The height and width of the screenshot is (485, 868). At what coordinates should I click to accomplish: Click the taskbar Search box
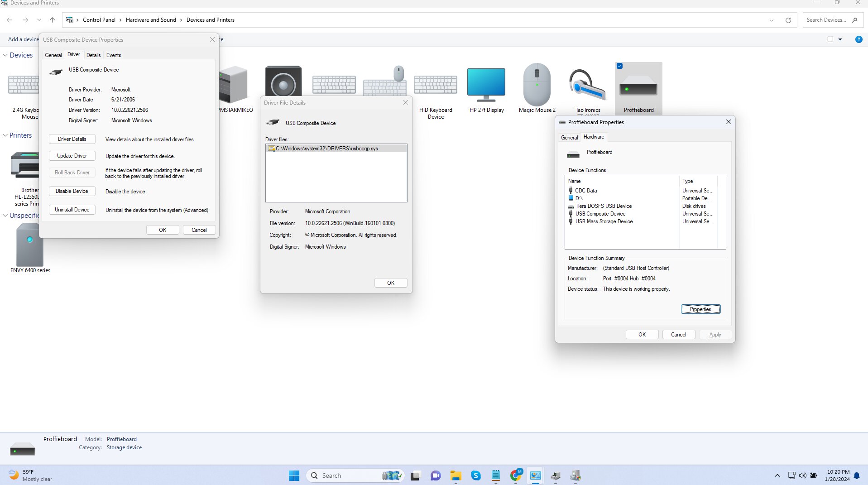tap(355, 475)
